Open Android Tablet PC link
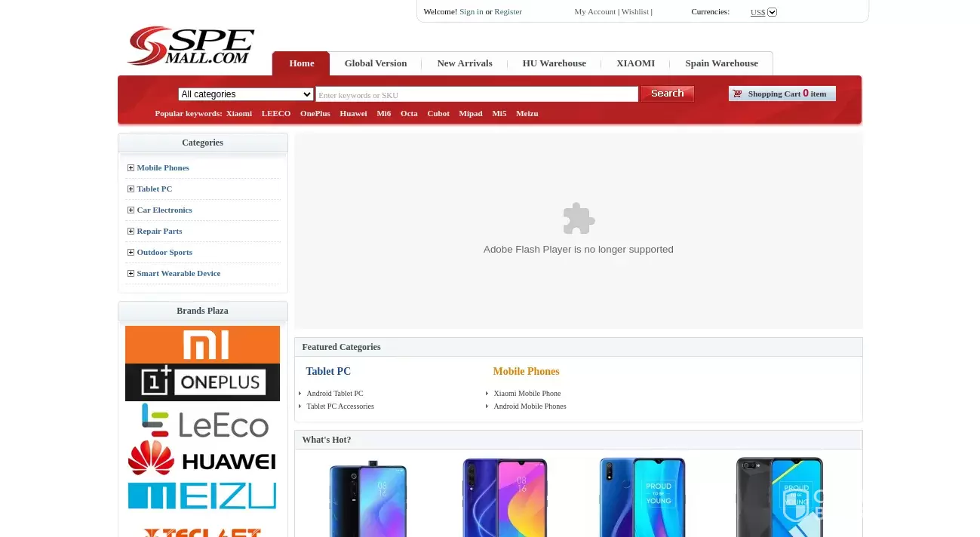Screen dimensions: 980x537 point(335,394)
